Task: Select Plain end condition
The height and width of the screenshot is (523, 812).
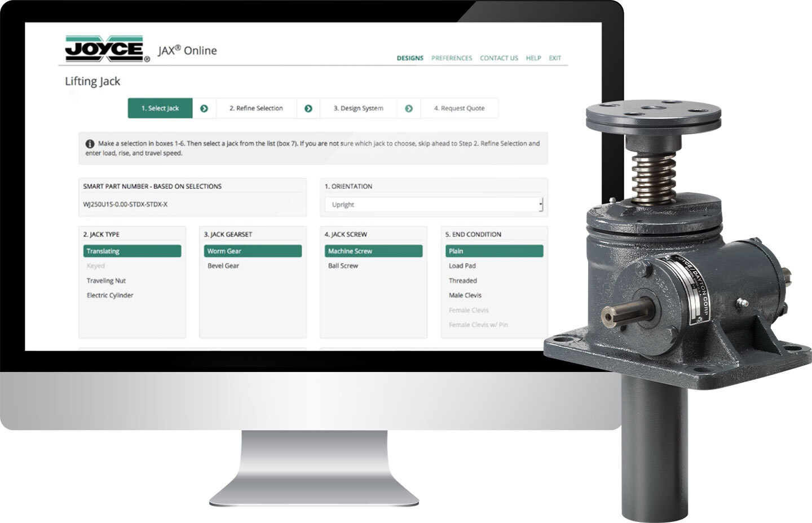Action: click(494, 251)
